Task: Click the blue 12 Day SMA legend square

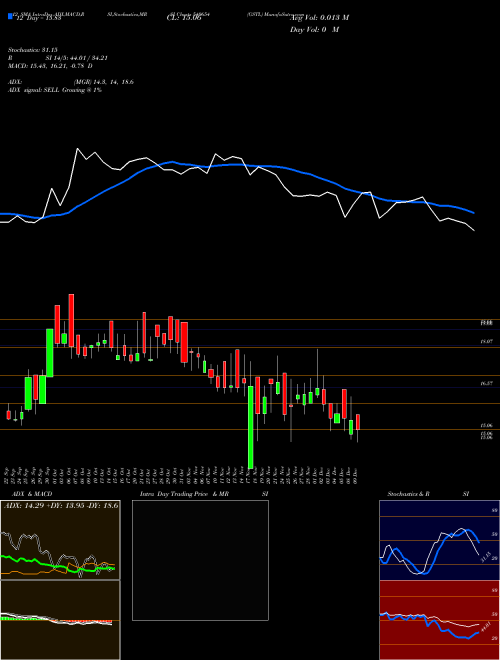Action: tap(10, 17)
